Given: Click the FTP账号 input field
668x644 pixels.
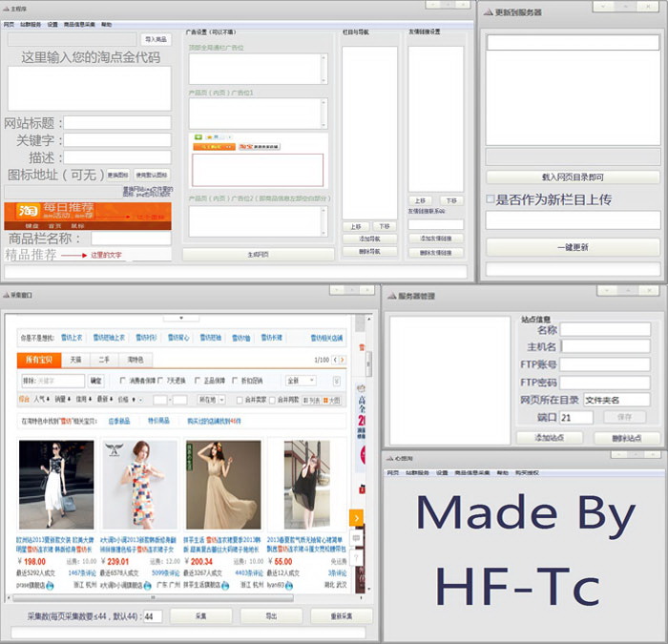Looking at the screenshot, I should pyautogui.click(x=604, y=364).
